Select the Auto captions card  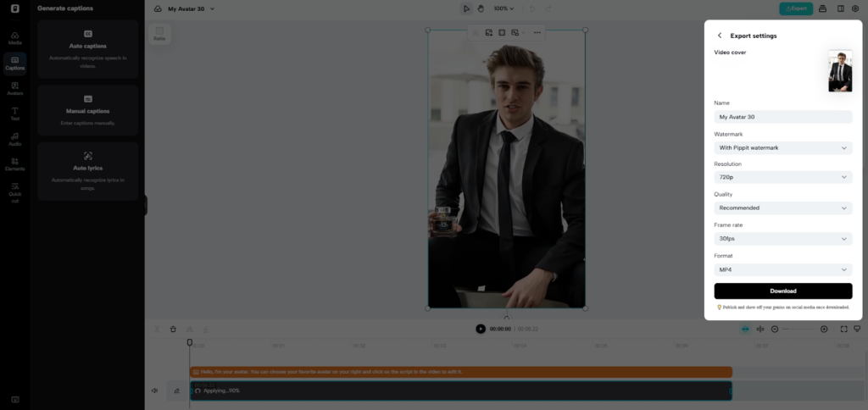pyautogui.click(x=88, y=49)
